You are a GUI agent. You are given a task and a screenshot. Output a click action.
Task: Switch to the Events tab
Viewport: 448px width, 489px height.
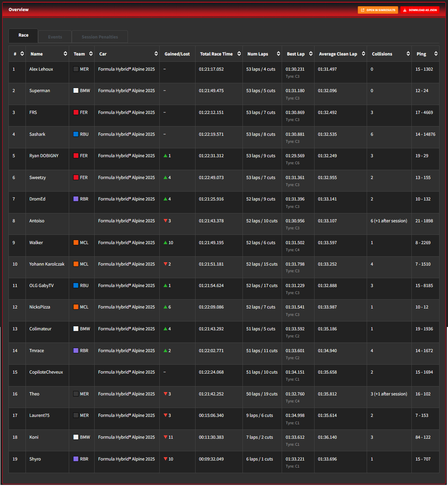click(55, 37)
